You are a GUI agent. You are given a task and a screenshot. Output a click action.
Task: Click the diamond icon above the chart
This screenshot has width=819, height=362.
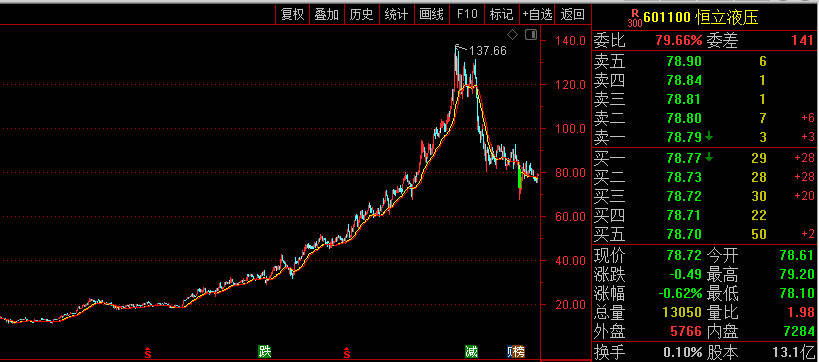click(x=512, y=35)
